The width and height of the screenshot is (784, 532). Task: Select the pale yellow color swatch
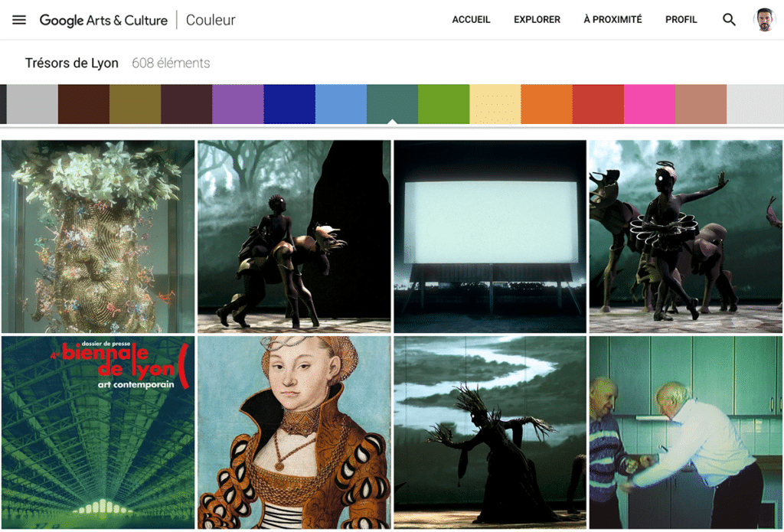tap(495, 104)
